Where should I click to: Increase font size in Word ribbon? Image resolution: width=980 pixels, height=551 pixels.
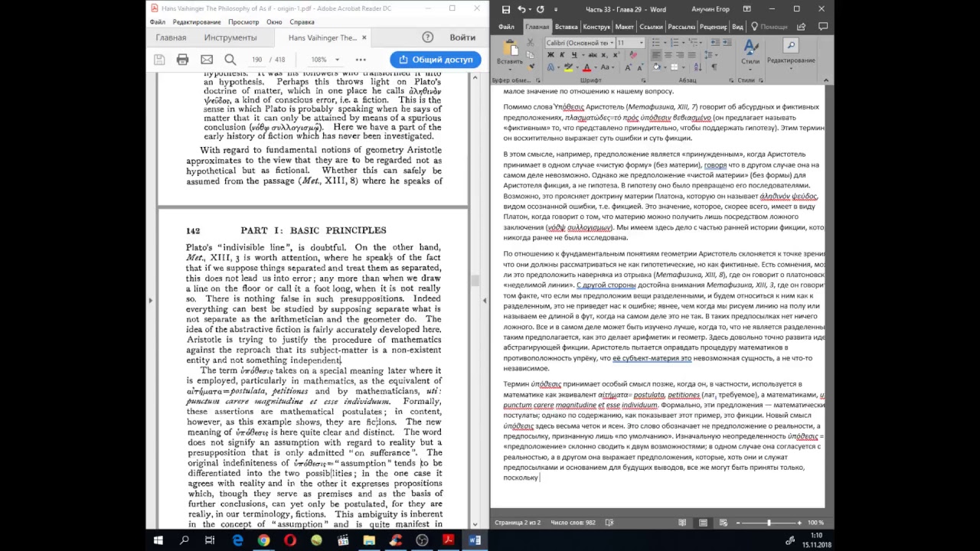628,67
